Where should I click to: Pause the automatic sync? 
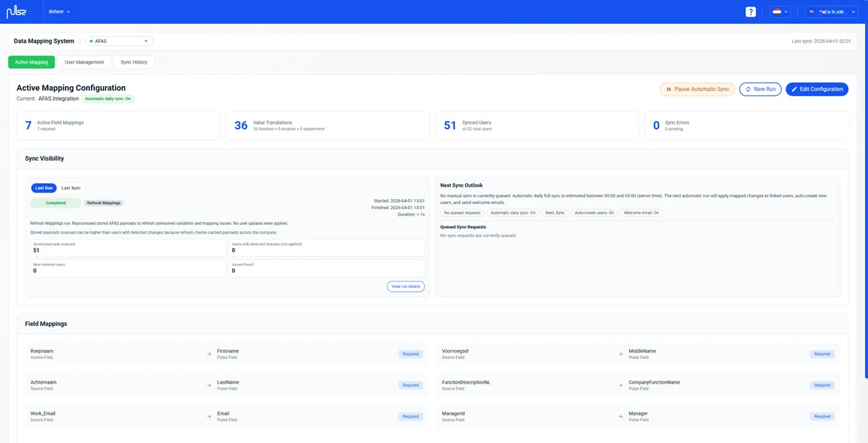[697, 89]
